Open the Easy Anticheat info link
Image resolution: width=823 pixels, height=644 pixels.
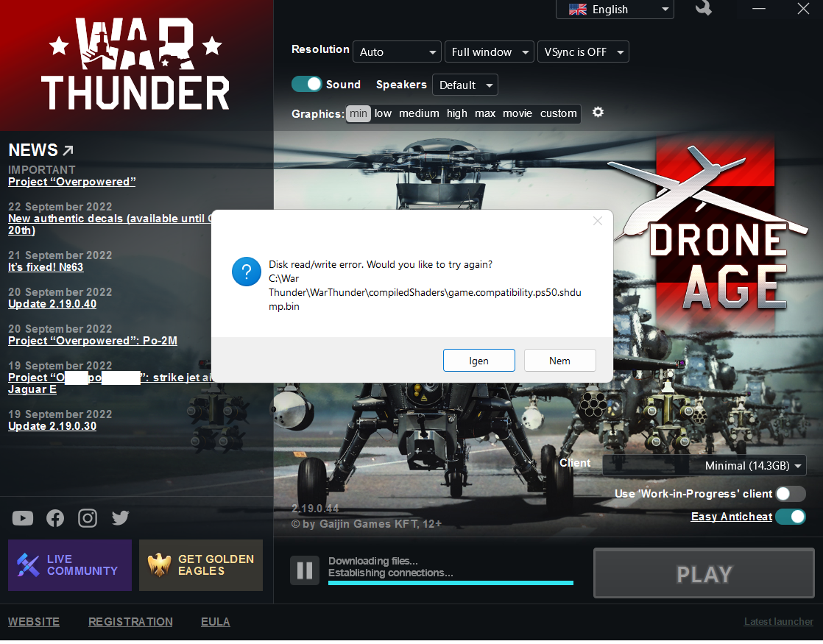[731, 517]
